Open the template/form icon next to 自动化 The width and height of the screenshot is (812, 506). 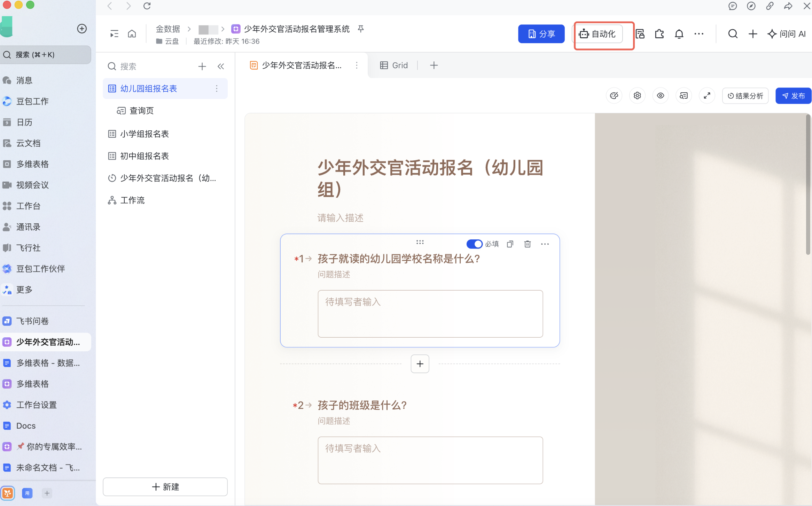coord(640,34)
